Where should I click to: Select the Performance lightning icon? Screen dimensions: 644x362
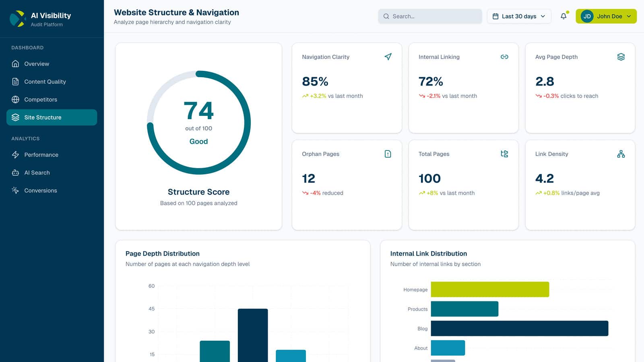coord(15,155)
